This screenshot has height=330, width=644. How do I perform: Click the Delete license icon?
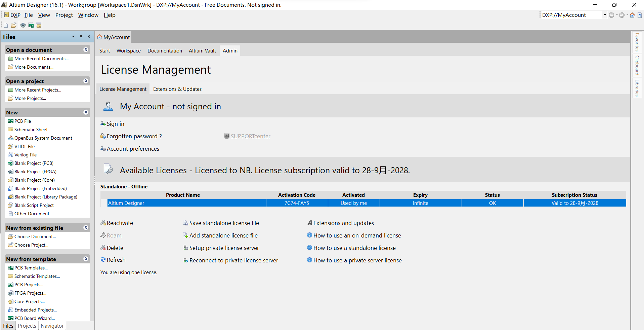[103, 248]
